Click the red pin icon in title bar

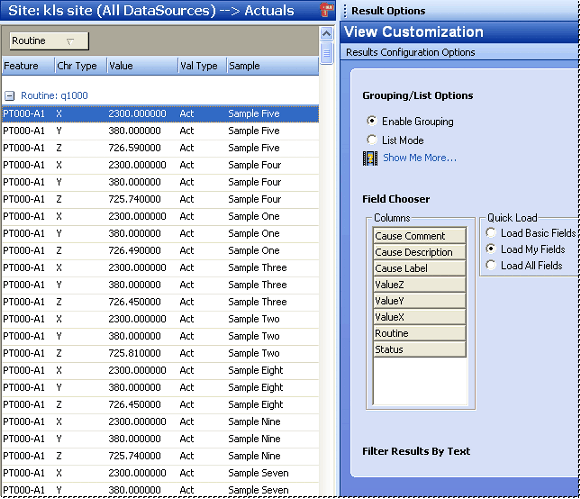(326, 10)
